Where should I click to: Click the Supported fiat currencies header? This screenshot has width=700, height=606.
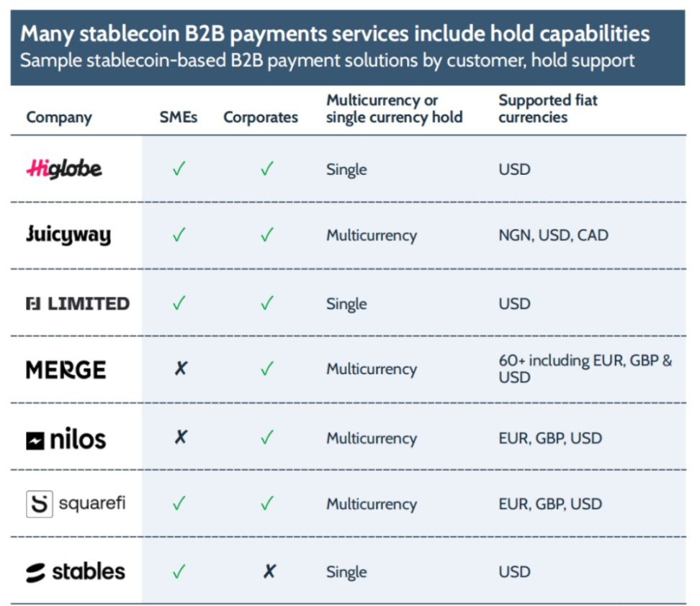coord(547,109)
